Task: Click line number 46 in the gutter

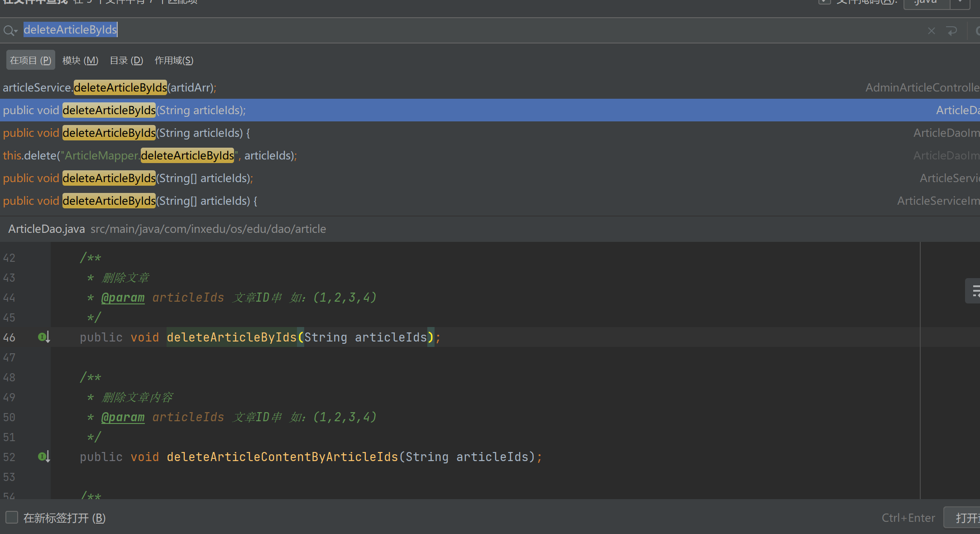Action: point(9,337)
